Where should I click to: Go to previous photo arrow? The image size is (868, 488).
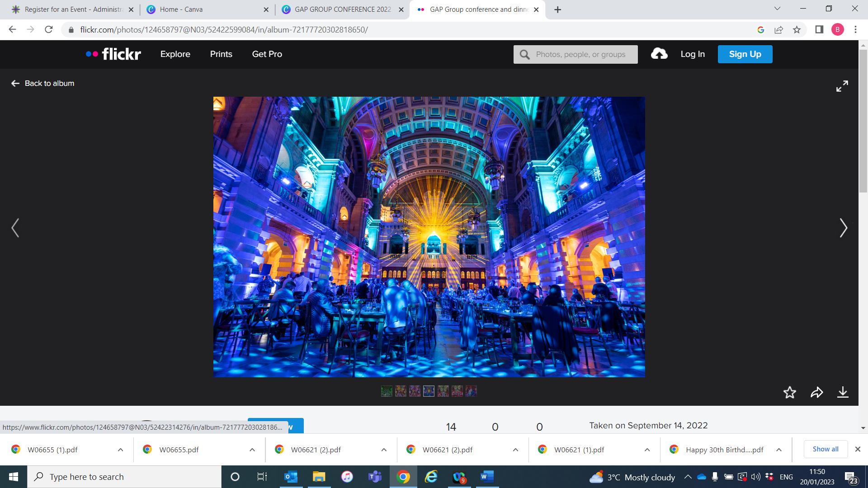pyautogui.click(x=15, y=228)
